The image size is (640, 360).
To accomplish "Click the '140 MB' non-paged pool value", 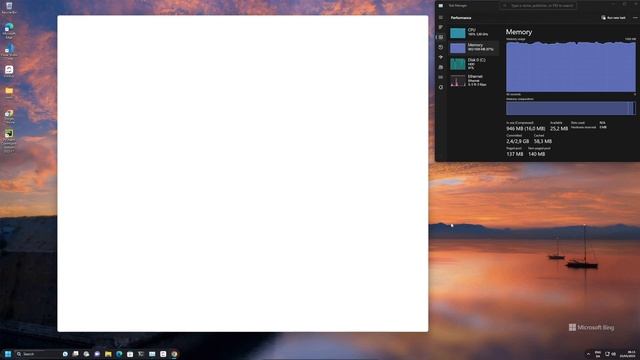I will pos(536,154).
